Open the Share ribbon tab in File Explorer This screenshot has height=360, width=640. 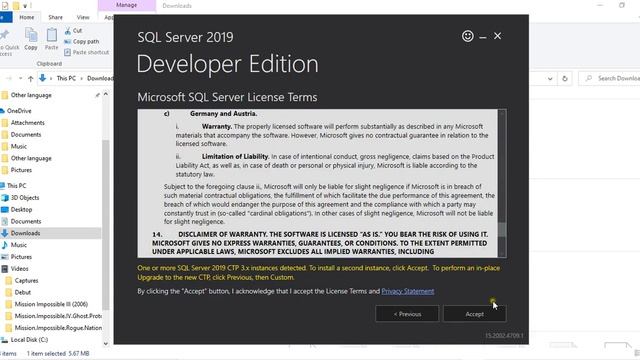tap(55, 17)
